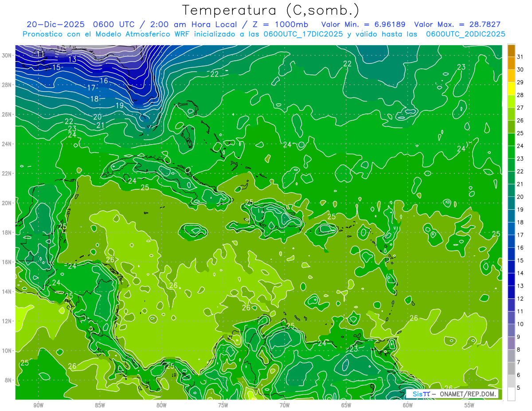
Task: Click the '18N' latitude axis label
Action: [8, 232]
